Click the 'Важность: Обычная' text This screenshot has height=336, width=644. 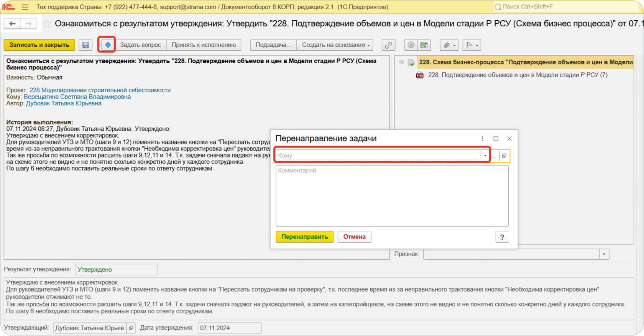click(x=34, y=77)
